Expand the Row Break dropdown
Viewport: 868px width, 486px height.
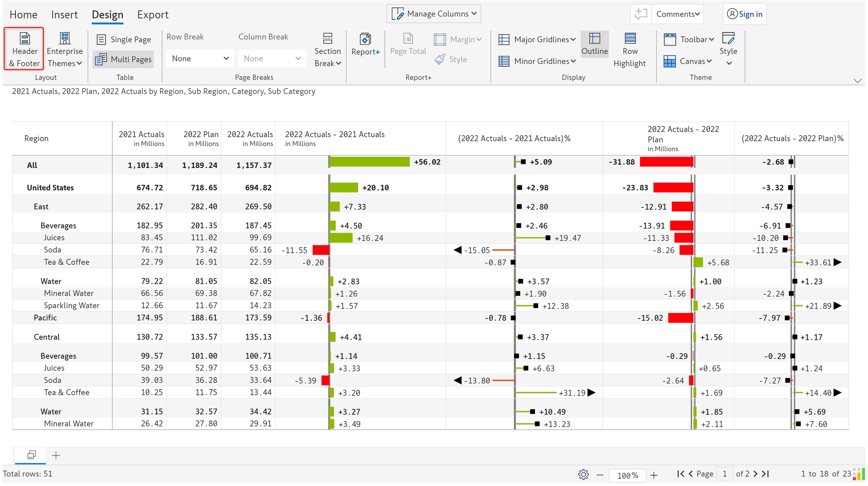click(200, 58)
